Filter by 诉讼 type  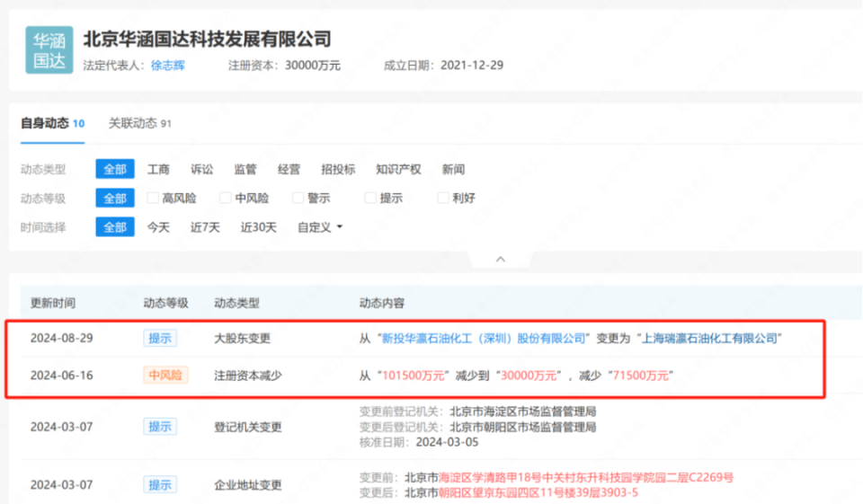(x=202, y=170)
